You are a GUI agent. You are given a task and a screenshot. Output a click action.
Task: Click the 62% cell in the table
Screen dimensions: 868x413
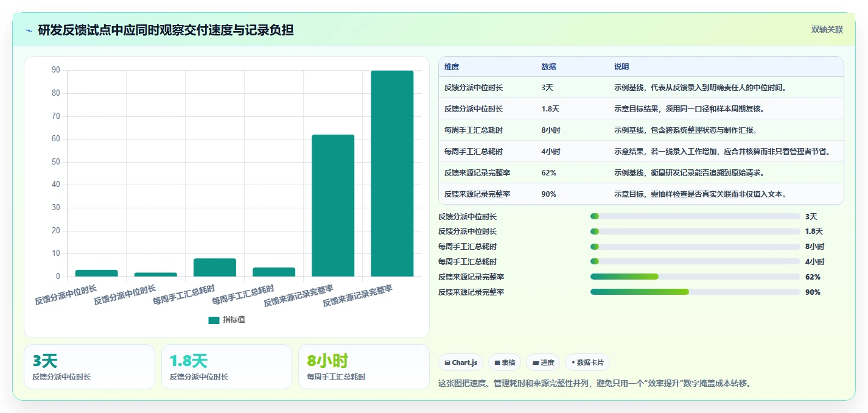tap(548, 173)
